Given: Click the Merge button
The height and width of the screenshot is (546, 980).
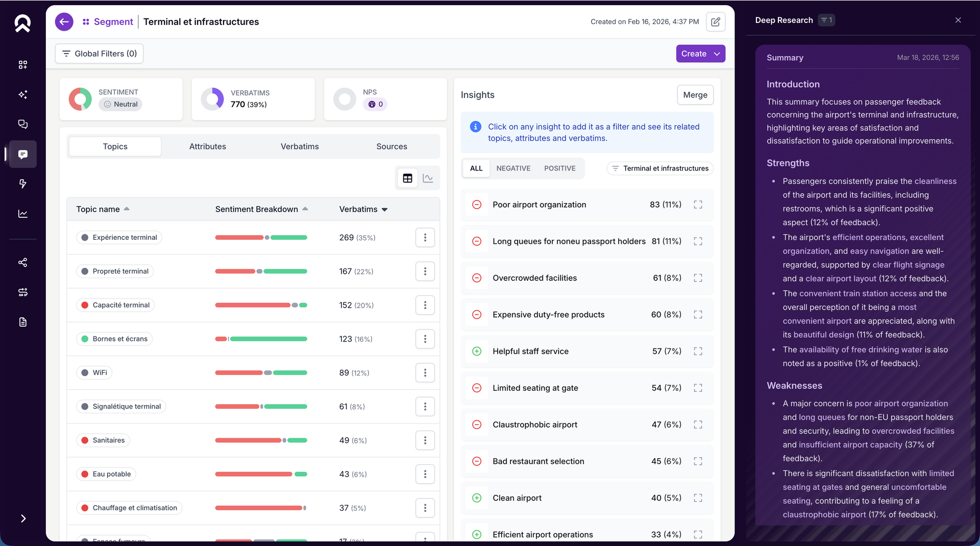Looking at the screenshot, I should (695, 95).
